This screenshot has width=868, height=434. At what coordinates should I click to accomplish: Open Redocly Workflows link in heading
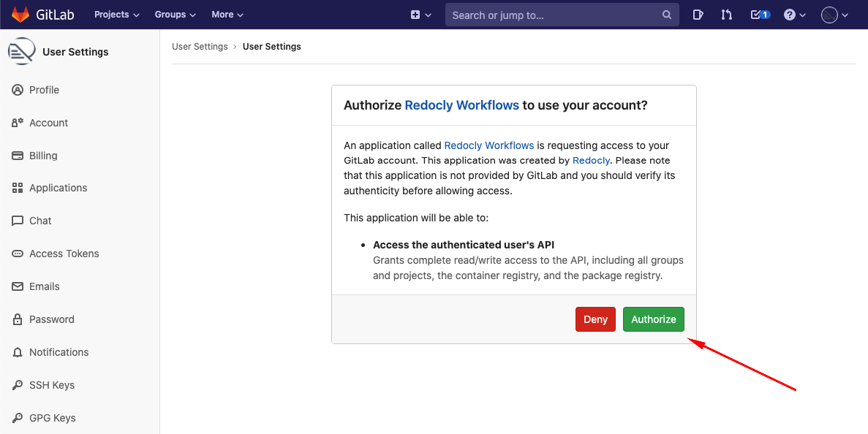(x=462, y=105)
